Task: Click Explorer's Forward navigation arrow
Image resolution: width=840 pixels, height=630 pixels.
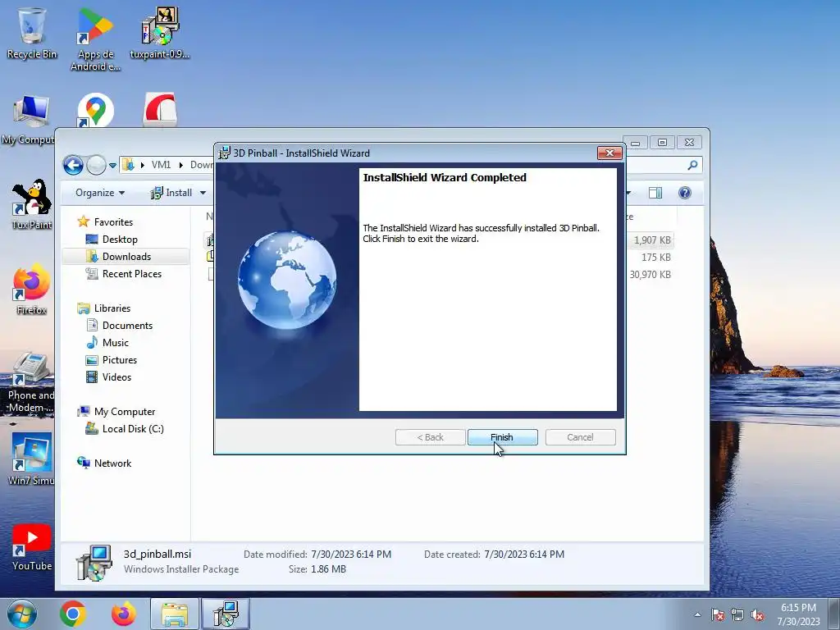Action: point(97,165)
